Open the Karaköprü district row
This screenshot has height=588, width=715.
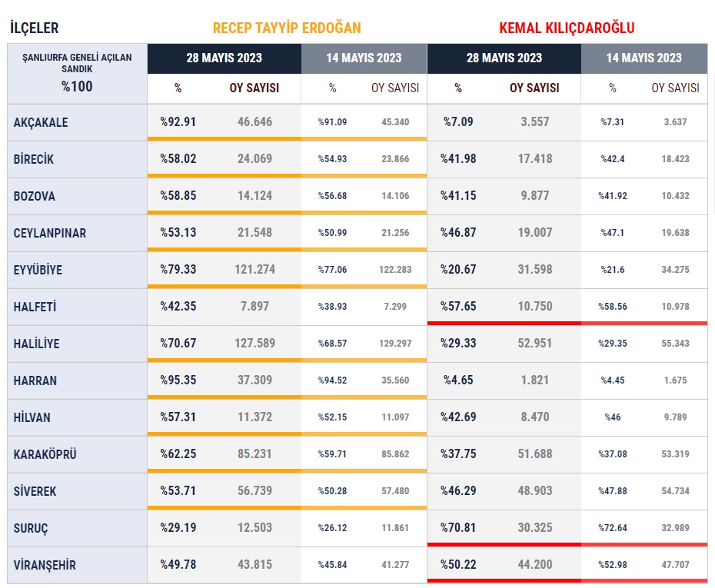click(45, 454)
